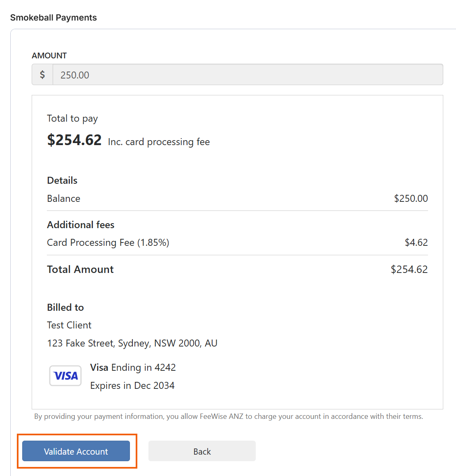Click the bold $254.62 total to pay

click(x=74, y=140)
